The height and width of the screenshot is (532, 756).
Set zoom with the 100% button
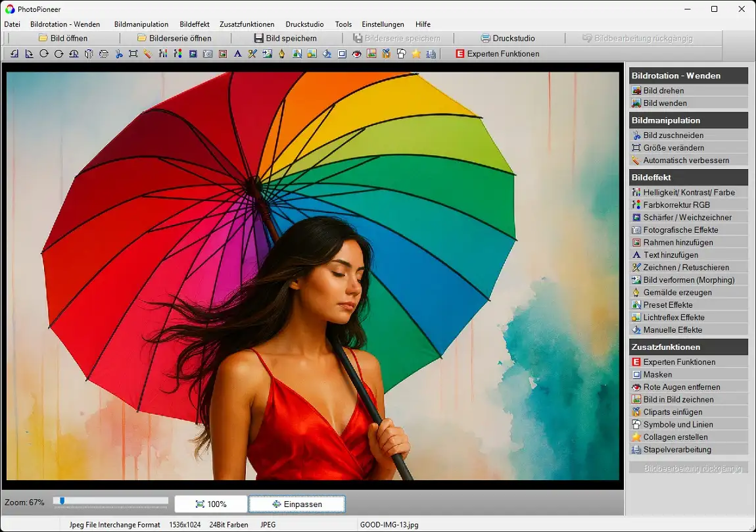click(x=211, y=504)
